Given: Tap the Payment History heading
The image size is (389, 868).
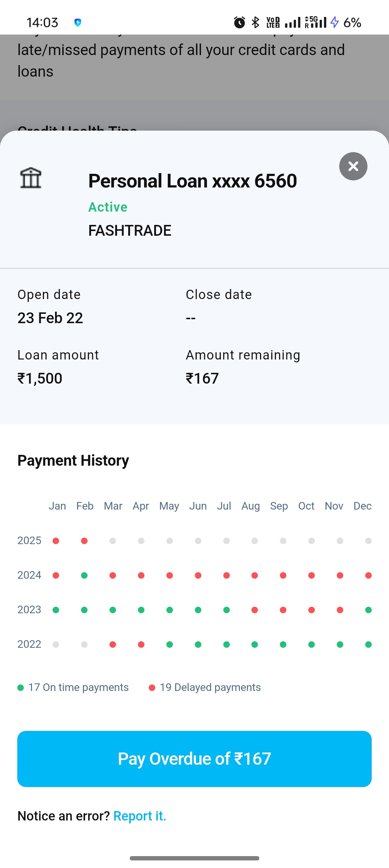Looking at the screenshot, I should tap(73, 460).
